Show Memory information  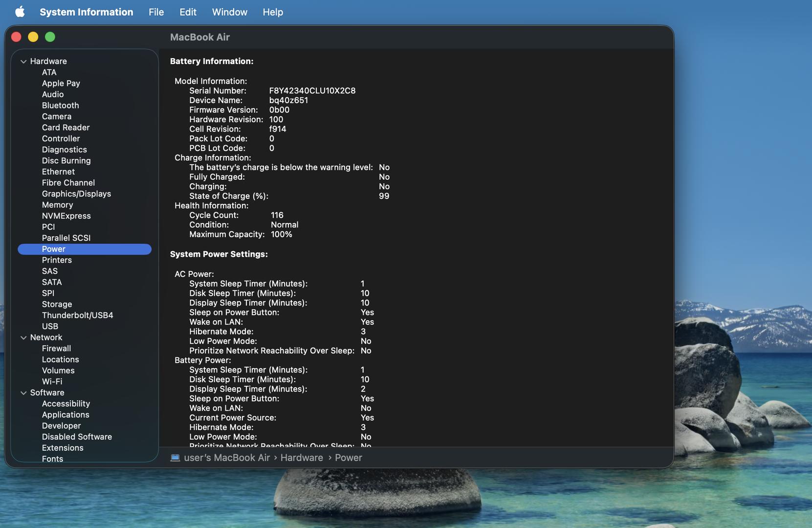(57, 205)
